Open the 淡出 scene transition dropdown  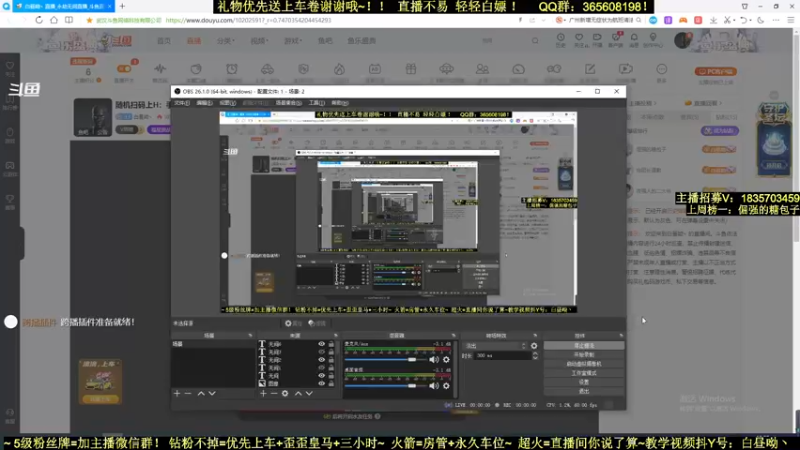pos(495,346)
